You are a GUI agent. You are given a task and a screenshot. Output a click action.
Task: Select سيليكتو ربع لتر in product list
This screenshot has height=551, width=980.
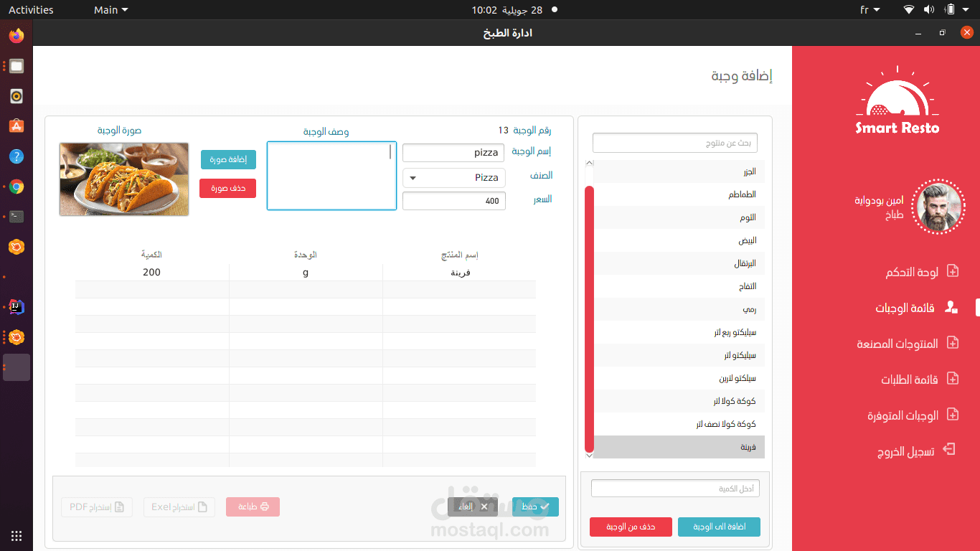pyautogui.click(x=679, y=332)
